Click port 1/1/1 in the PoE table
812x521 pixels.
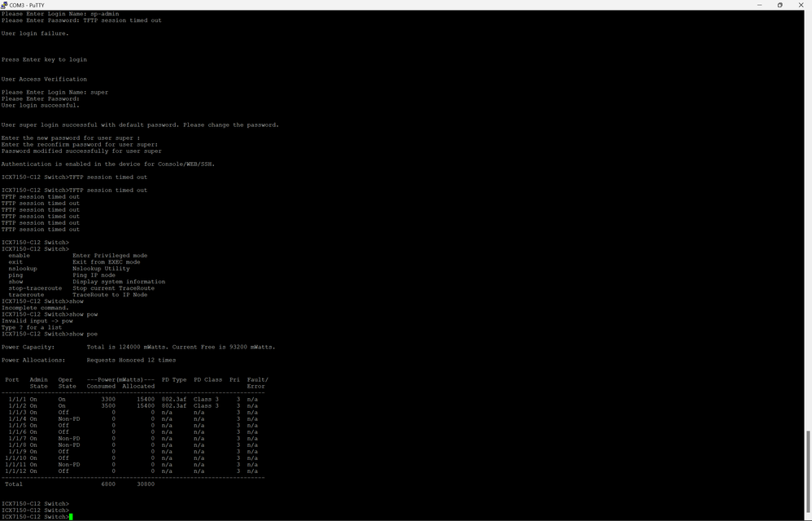click(16, 399)
